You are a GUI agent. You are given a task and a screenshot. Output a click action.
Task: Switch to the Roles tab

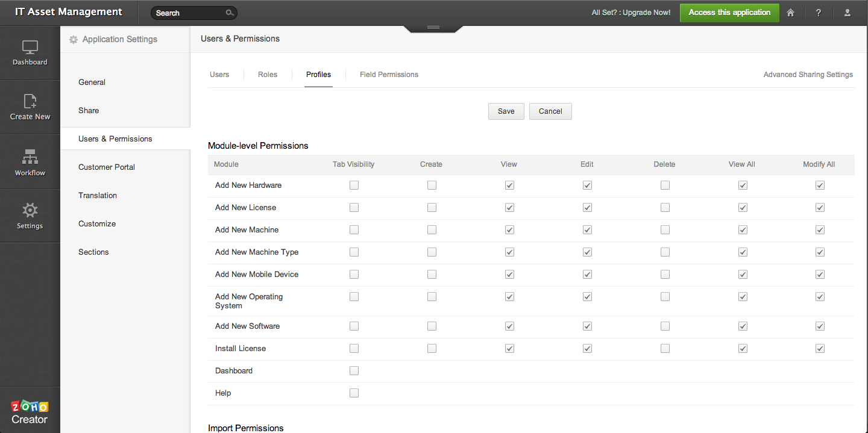click(x=268, y=75)
